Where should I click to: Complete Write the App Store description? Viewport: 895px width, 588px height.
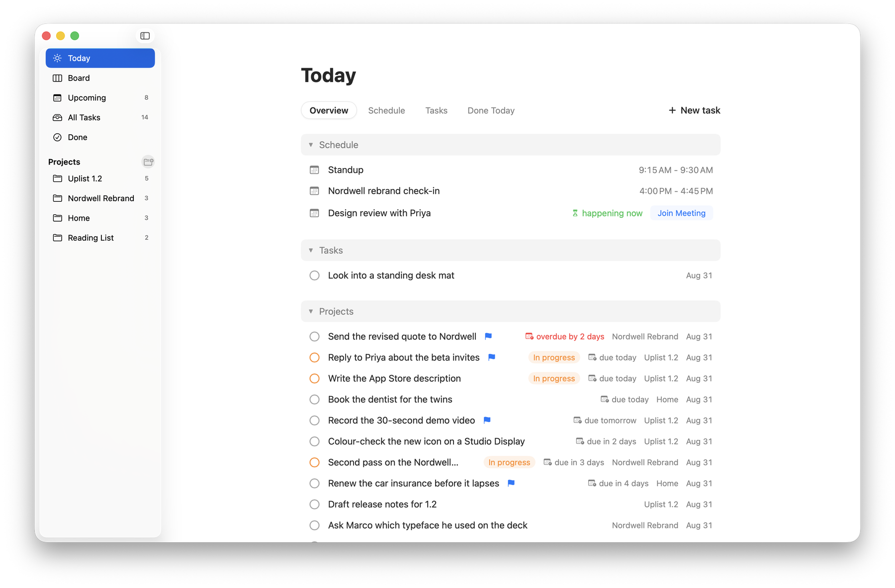point(315,379)
